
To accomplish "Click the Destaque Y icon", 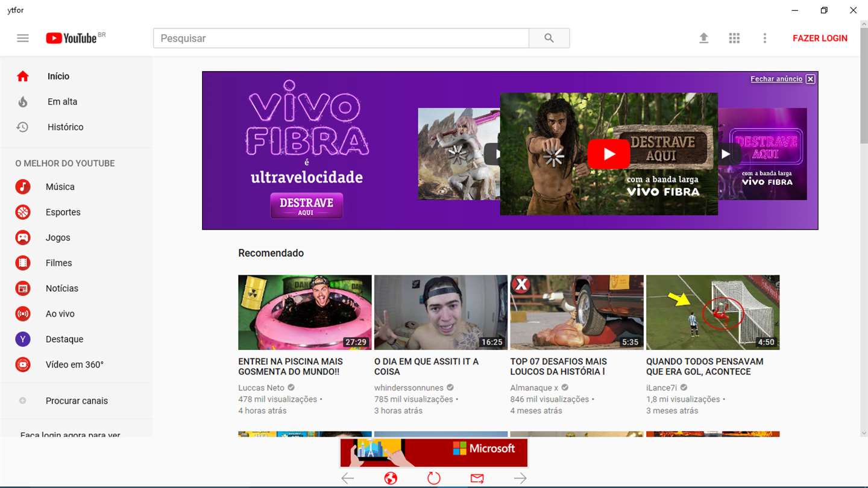I will pos(23,339).
